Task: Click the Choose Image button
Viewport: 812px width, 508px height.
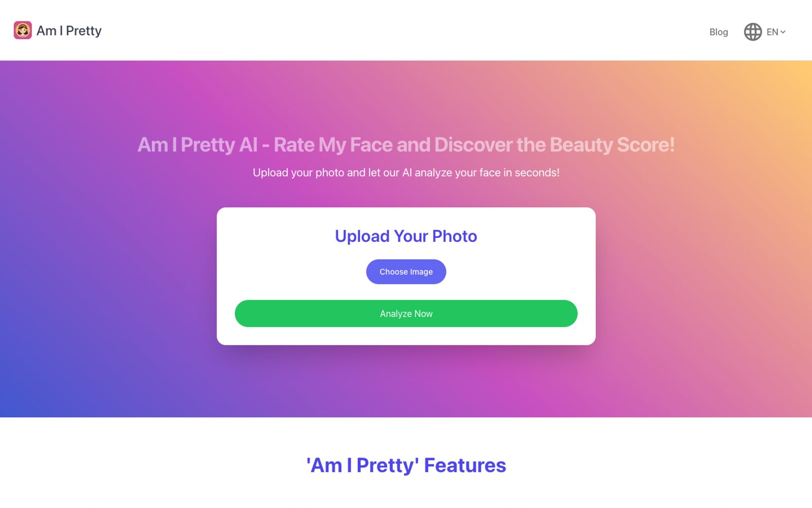Action: [406, 271]
